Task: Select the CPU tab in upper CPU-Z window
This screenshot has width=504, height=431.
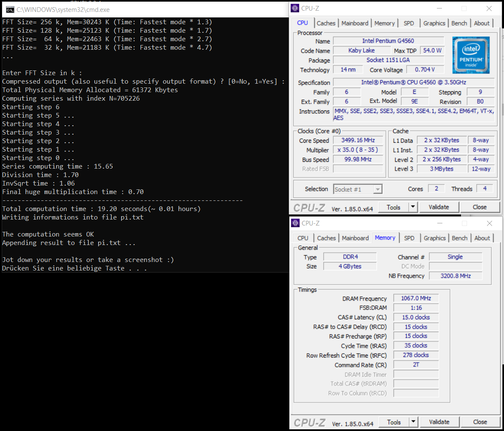Action: (303, 23)
